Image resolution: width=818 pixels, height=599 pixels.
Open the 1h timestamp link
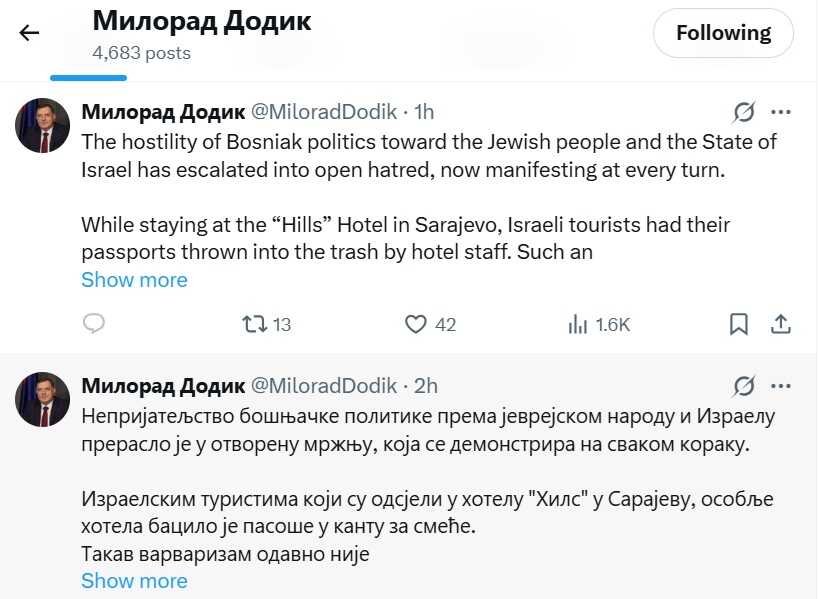coord(424,112)
